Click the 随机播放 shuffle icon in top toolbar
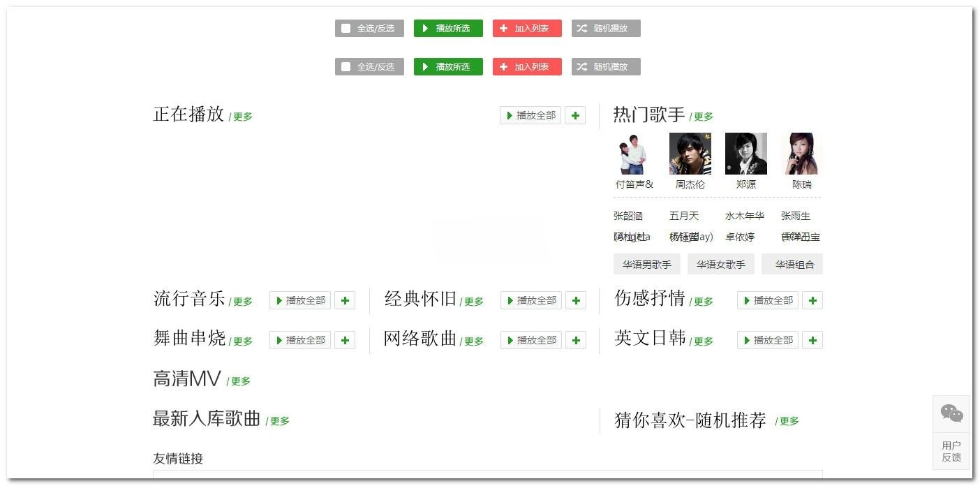The height and width of the screenshot is (486, 980). point(581,28)
